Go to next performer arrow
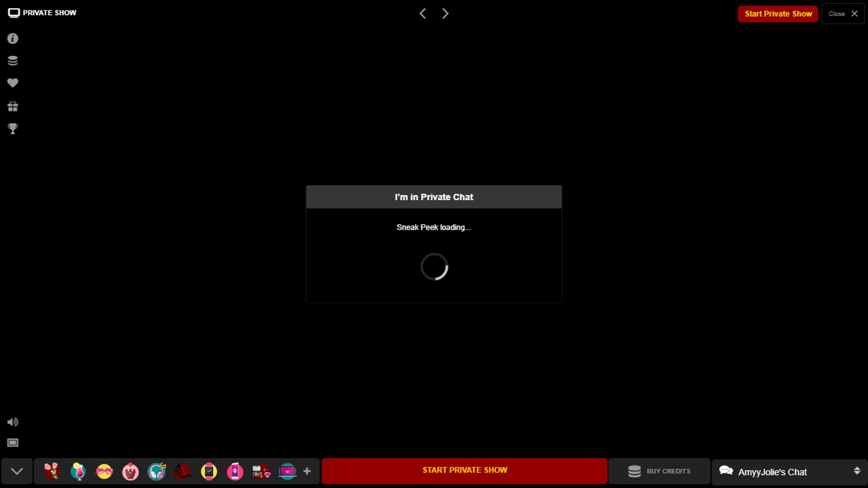The width and height of the screenshot is (868, 488). (x=445, y=14)
